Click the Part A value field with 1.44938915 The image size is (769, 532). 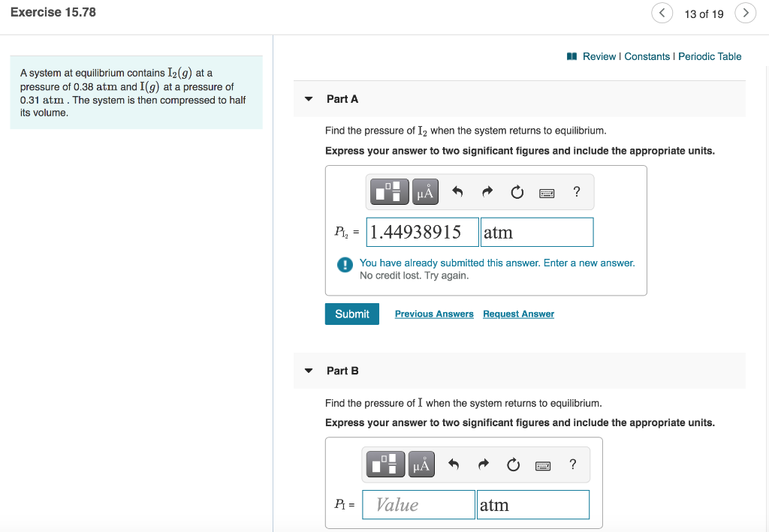point(422,232)
